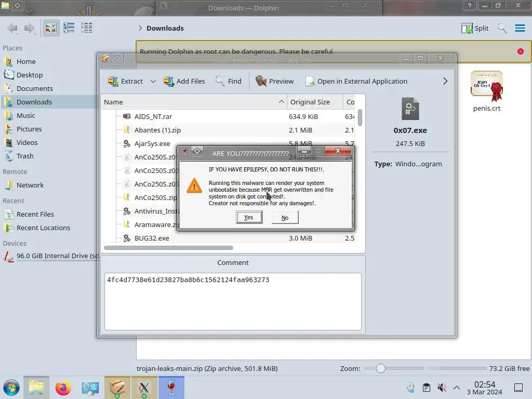Sort archive list by Original Size
532x399 pixels.
point(315,102)
